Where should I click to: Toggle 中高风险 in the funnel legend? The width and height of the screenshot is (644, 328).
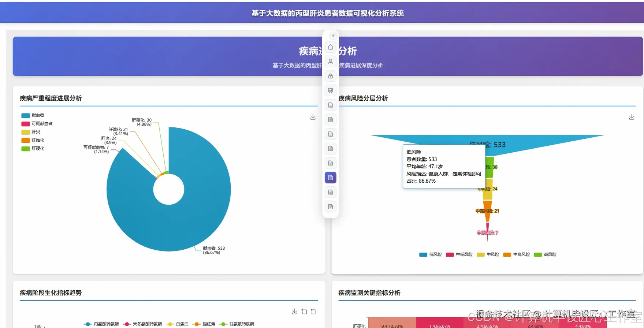(x=517, y=254)
